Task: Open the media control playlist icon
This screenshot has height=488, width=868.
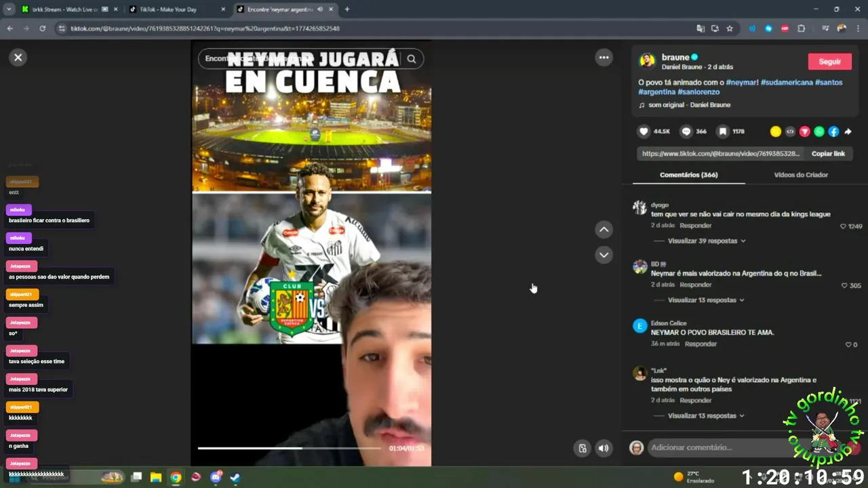Action: 825,28
